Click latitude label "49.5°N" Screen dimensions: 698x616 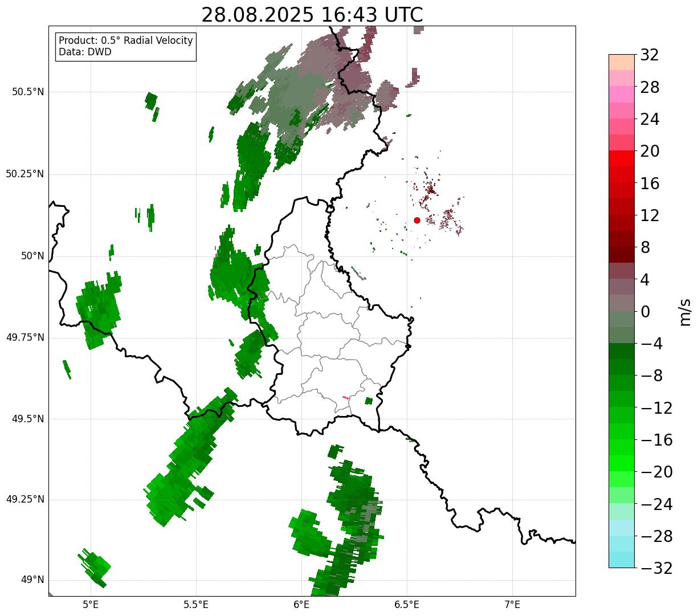point(28,419)
